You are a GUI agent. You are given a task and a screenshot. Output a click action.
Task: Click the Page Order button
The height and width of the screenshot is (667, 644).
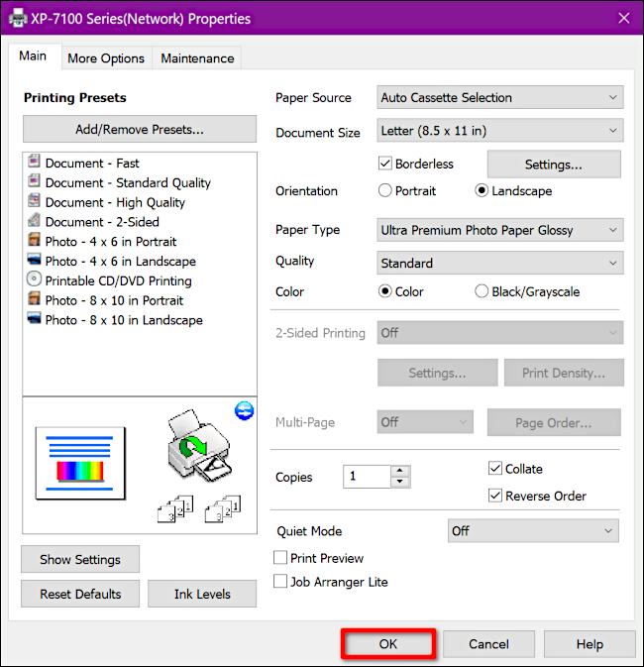click(554, 422)
